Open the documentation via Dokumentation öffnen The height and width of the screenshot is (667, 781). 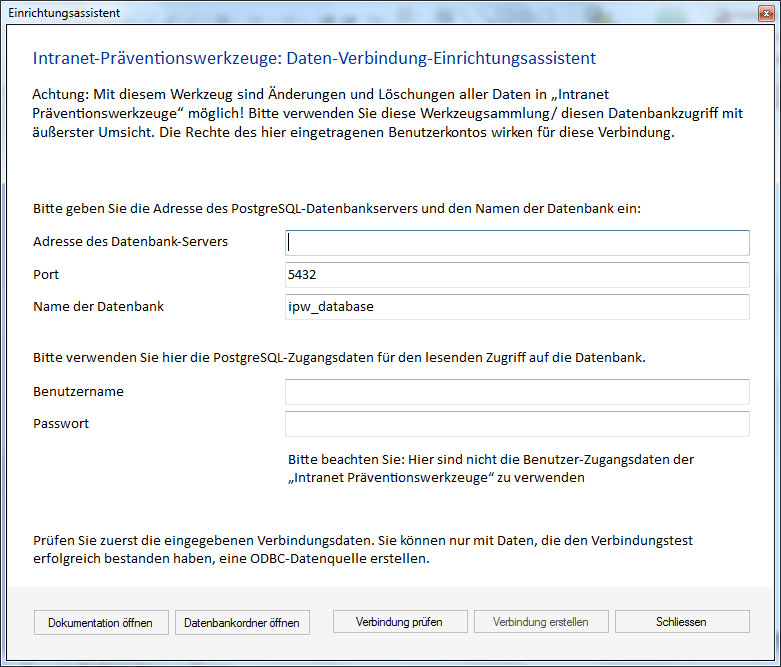coord(100,622)
